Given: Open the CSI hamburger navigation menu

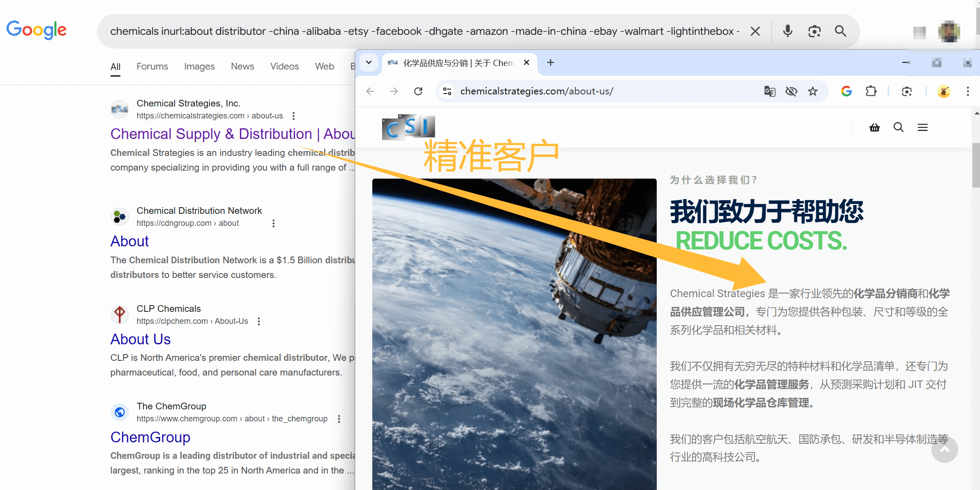Looking at the screenshot, I should click(922, 127).
